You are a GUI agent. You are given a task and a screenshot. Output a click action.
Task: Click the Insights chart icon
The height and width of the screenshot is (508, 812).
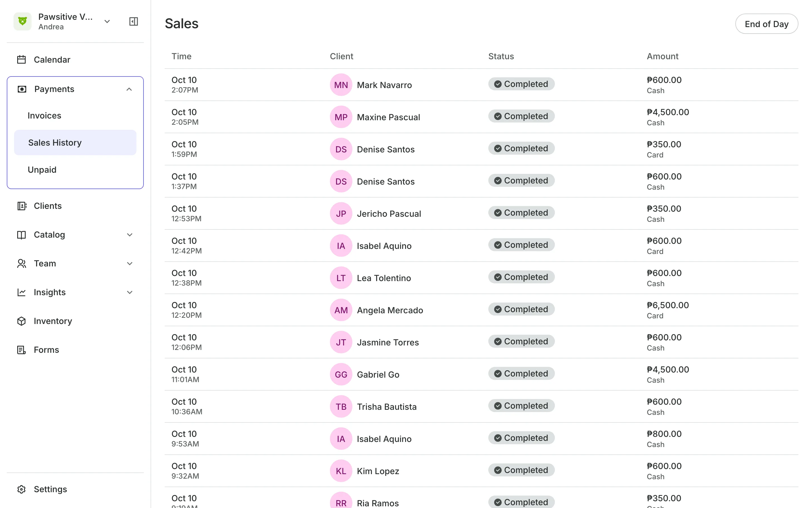[x=21, y=292]
